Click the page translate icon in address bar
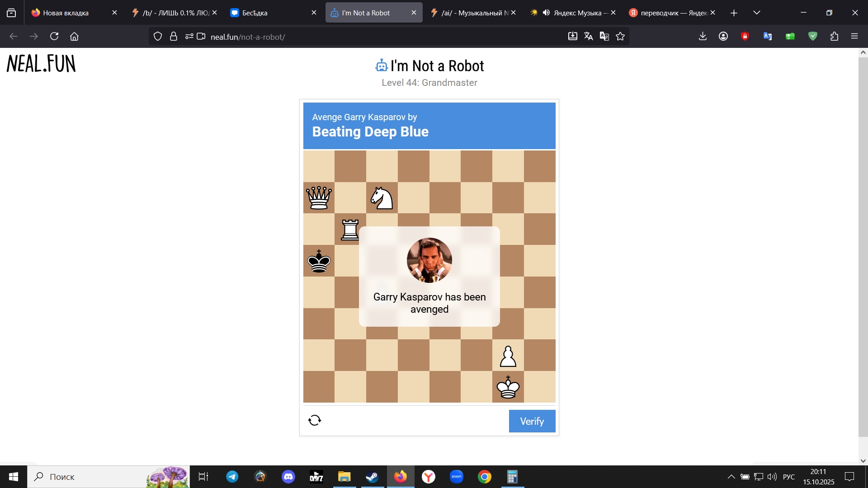Screen dimensions: 868x488 point(588,37)
